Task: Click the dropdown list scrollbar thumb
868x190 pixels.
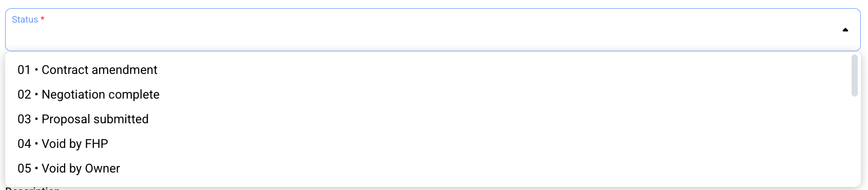Action: coord(854,75)
